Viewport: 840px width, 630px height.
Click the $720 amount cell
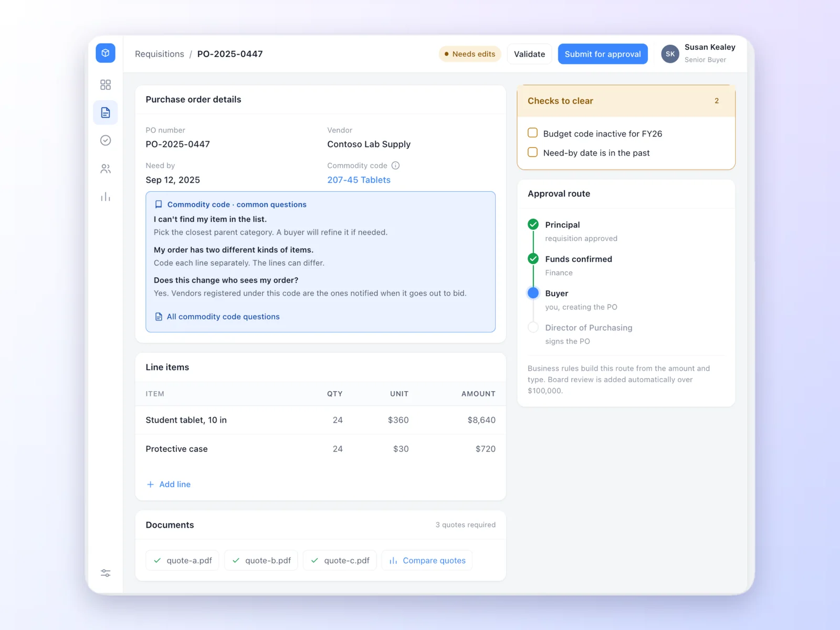(x=486, y=449)
